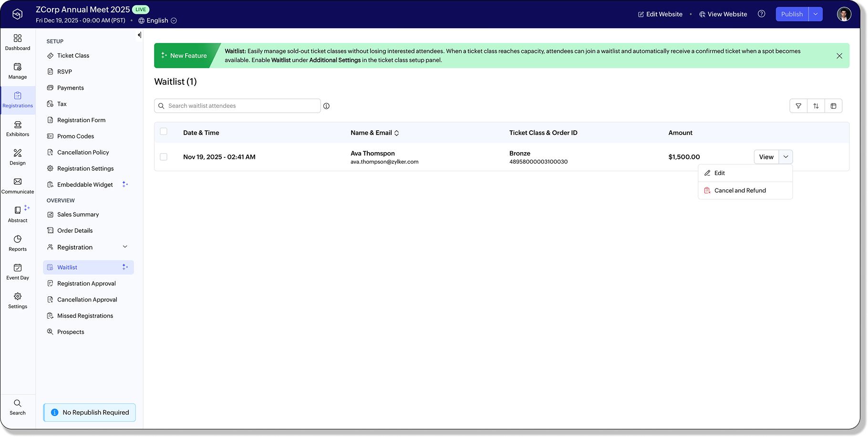Expand the Registration submenu in sidebar

tap(125, 247)
